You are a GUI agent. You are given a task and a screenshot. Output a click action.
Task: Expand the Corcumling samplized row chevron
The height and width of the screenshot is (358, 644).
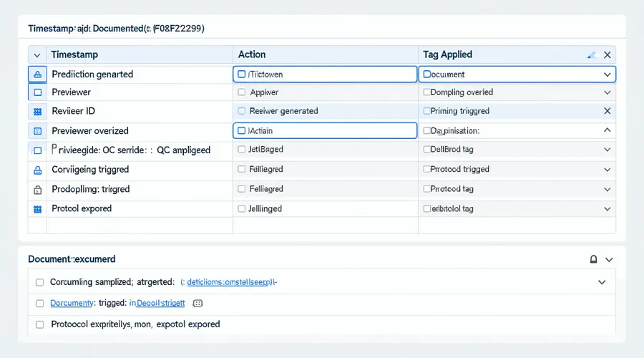click(x=602, y=282)
